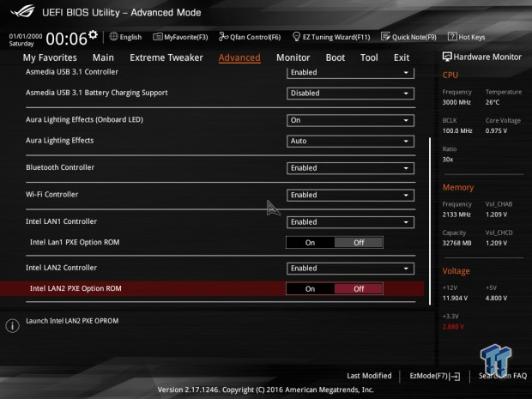Click the Qfan Control fan icon
532x399 pixels.
pos(223,36)
